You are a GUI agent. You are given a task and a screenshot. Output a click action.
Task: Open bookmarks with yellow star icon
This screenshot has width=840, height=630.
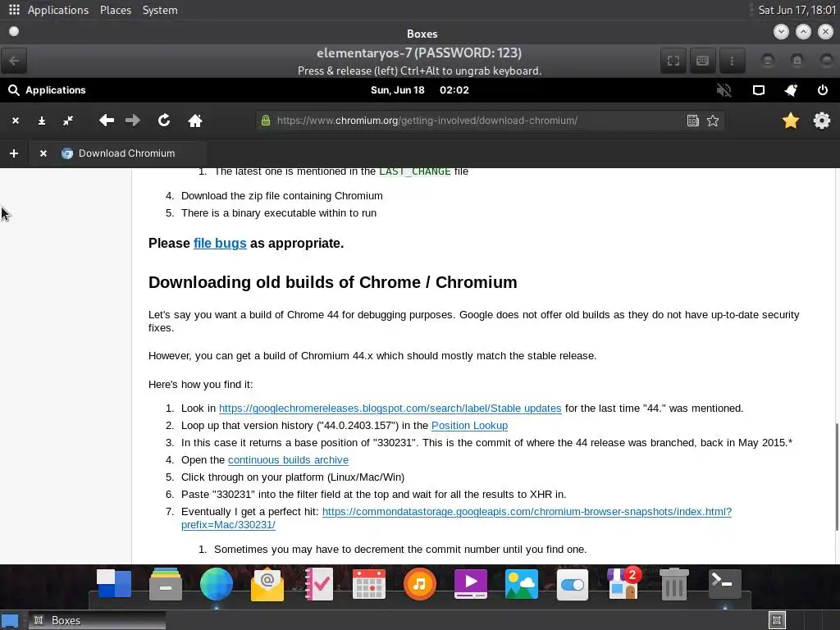(790, 121)
